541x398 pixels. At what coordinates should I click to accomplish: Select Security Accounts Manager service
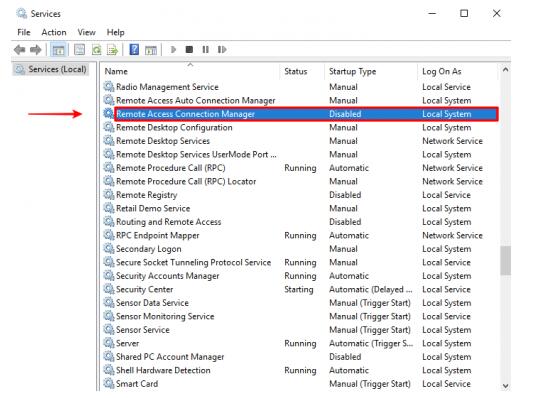pos(301,276)
